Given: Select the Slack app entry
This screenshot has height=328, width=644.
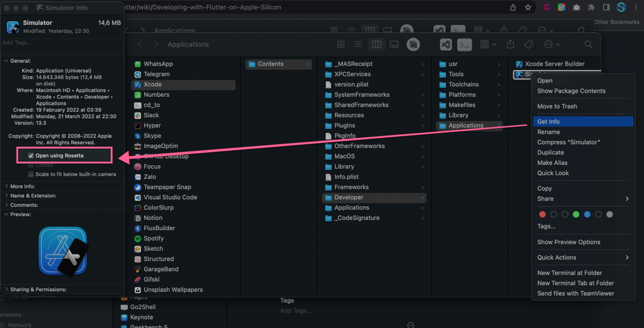Looking at the screenshot, I should pos(151,115).
